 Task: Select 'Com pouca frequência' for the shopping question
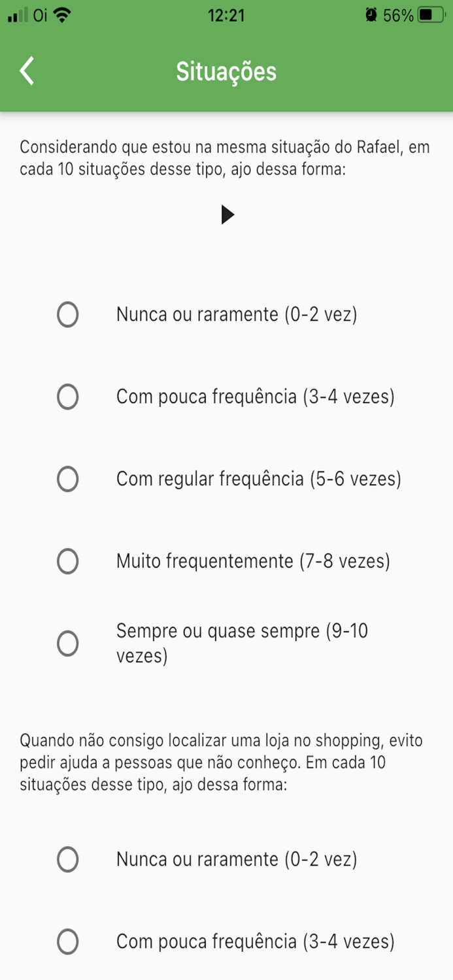coord(67,941)
